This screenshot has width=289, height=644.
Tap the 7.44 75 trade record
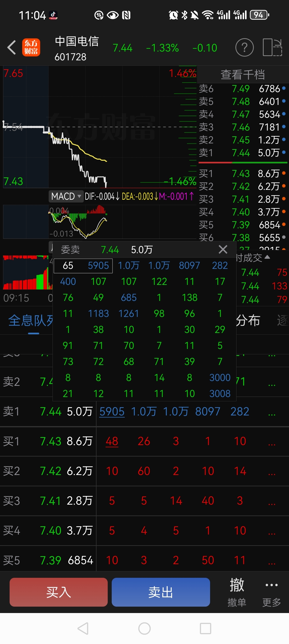tap(264, 272)
